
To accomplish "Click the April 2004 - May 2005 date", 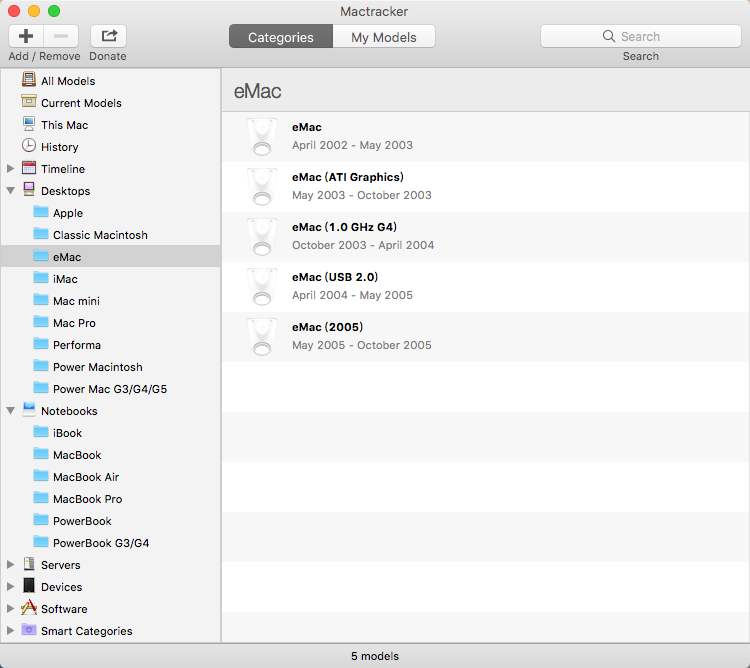I will coord(352,295).
